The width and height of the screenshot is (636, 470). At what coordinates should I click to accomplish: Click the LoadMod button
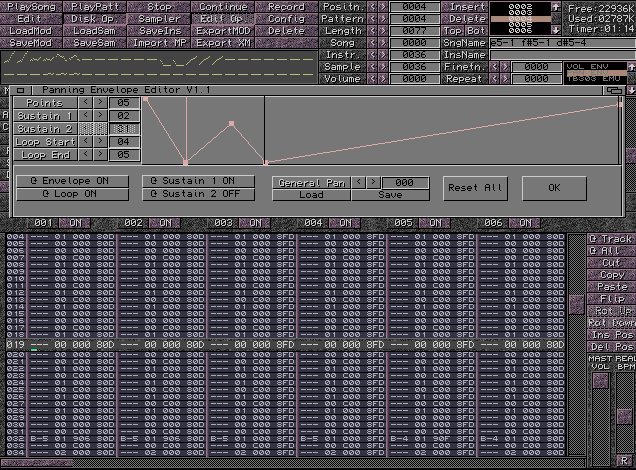(31, 31)
